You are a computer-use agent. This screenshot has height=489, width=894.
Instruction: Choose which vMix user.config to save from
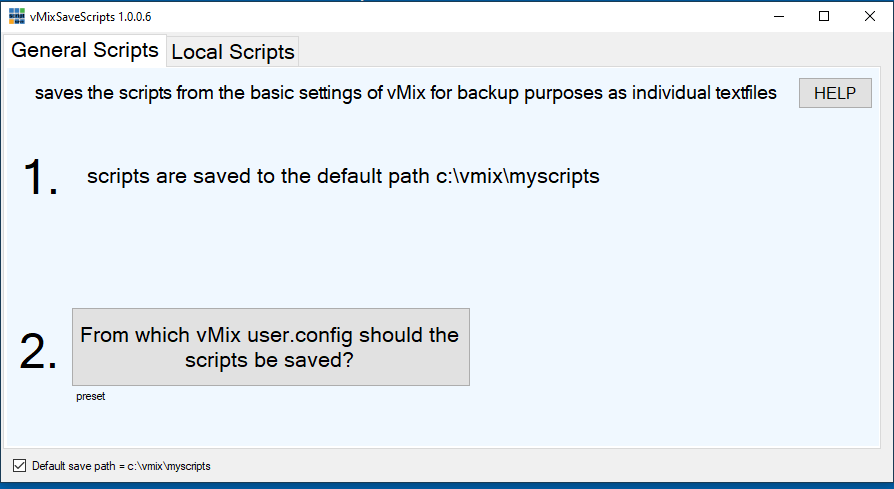[x=270, y=347]
